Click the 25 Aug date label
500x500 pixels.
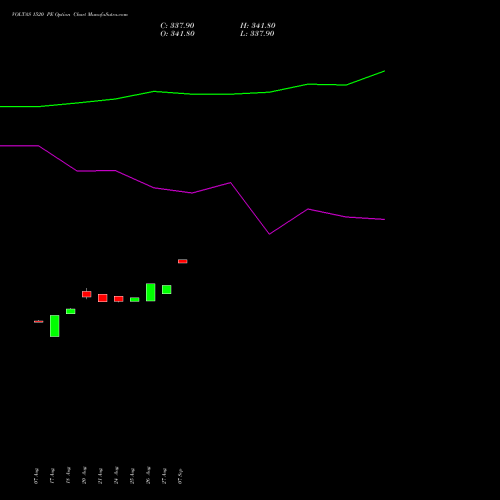132,476
